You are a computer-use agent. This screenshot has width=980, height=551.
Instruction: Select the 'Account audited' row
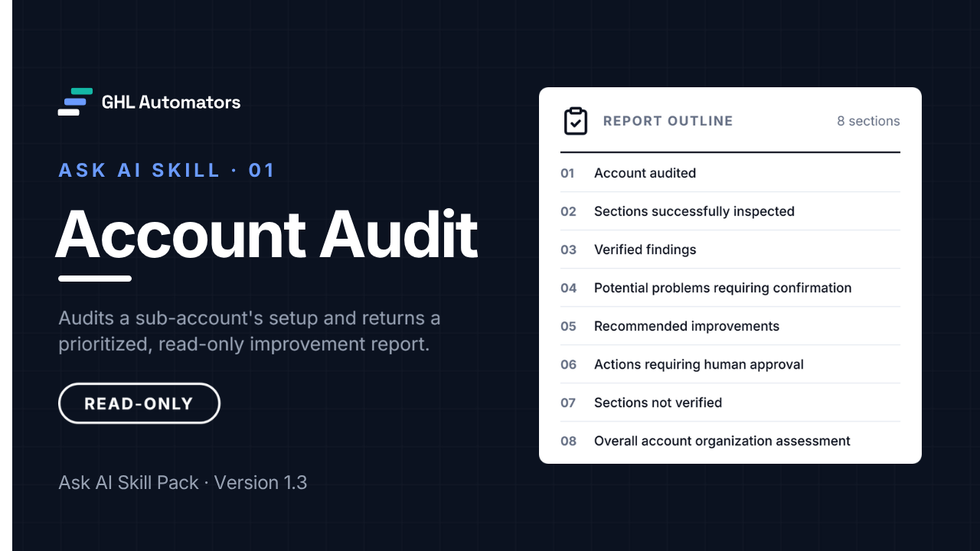pyautogui.click(x=730, y=173)
